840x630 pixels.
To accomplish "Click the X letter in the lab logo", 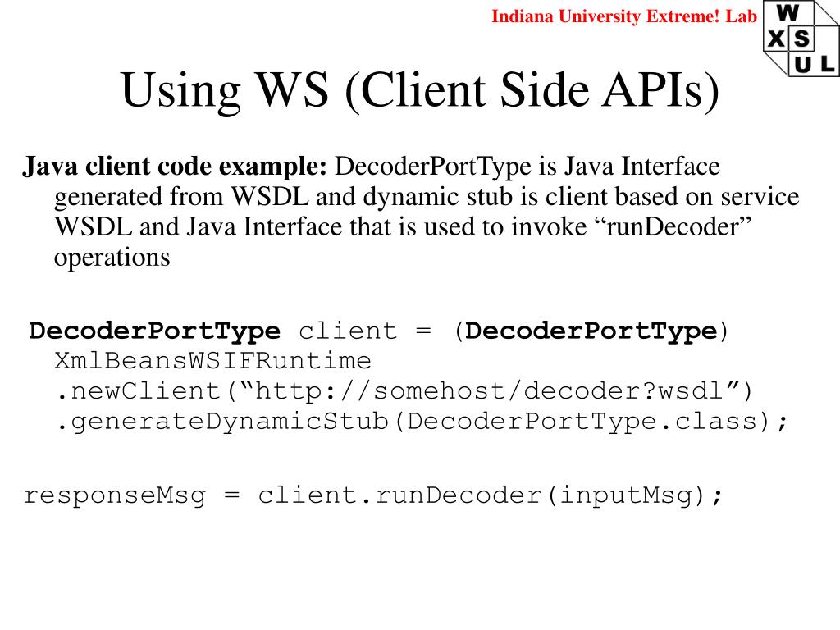I will 775,39.
